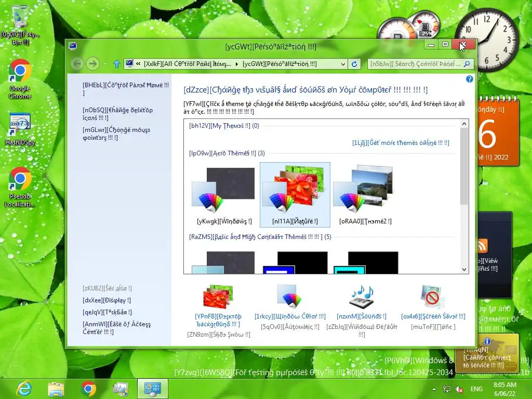Screen dimensions: 532x399
Task: Open the Taskbar link under See also
Action: click(x=107, y=312)
